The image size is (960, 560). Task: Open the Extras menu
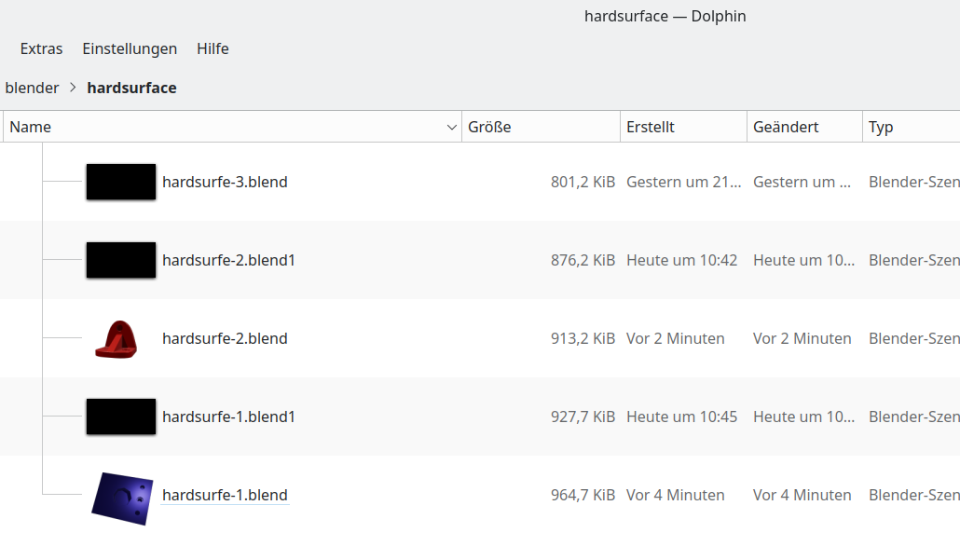[41, 48]
